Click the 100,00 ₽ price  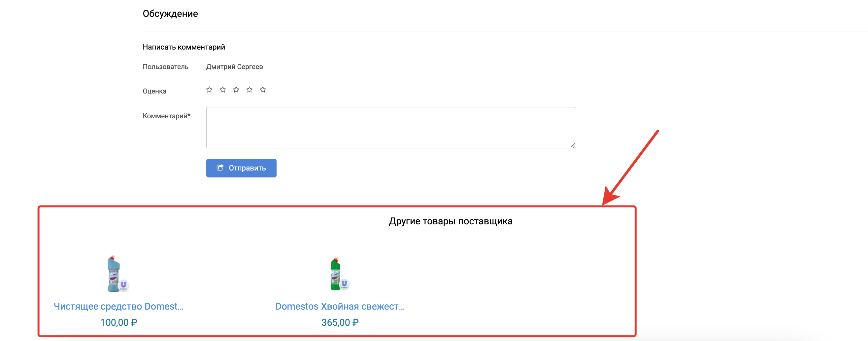[118, 322]
